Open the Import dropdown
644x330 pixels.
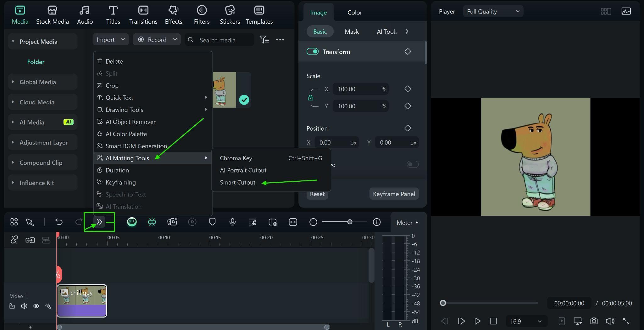coord(111,40)
